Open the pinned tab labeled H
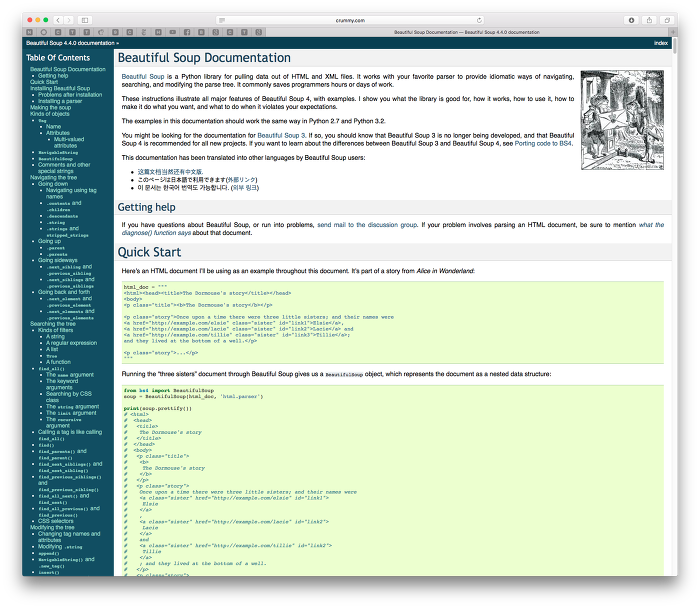Image resolution: width=700 pixels, height=608 pixels. [x=158, y=32]
